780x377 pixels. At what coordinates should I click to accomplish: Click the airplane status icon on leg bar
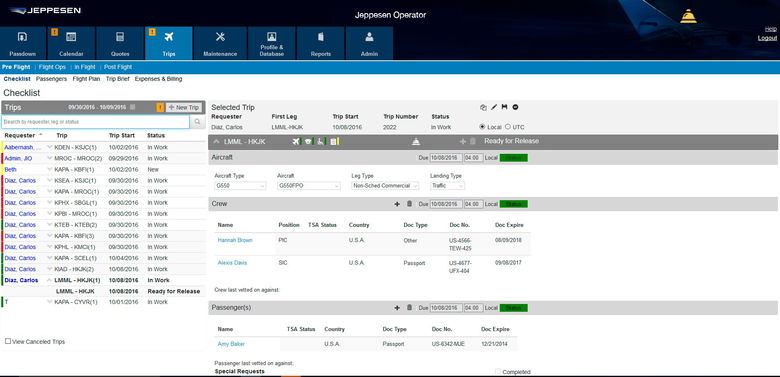tap(296, 142)
